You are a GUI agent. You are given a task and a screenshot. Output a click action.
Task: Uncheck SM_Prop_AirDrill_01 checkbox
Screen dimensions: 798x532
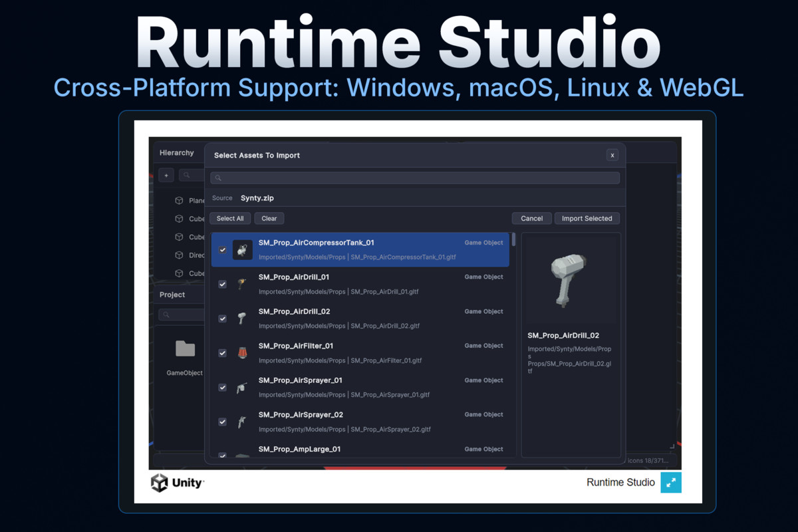click(x=223, y=285)
